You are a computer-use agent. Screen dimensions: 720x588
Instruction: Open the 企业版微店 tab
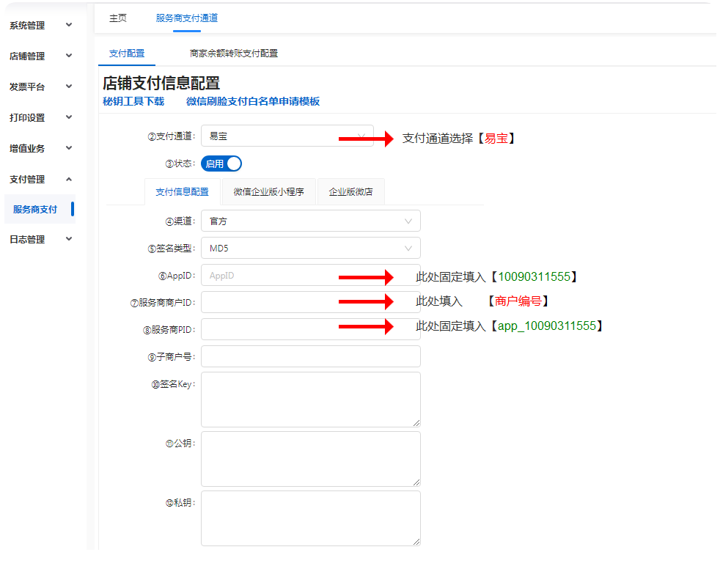tap(350, 191)
